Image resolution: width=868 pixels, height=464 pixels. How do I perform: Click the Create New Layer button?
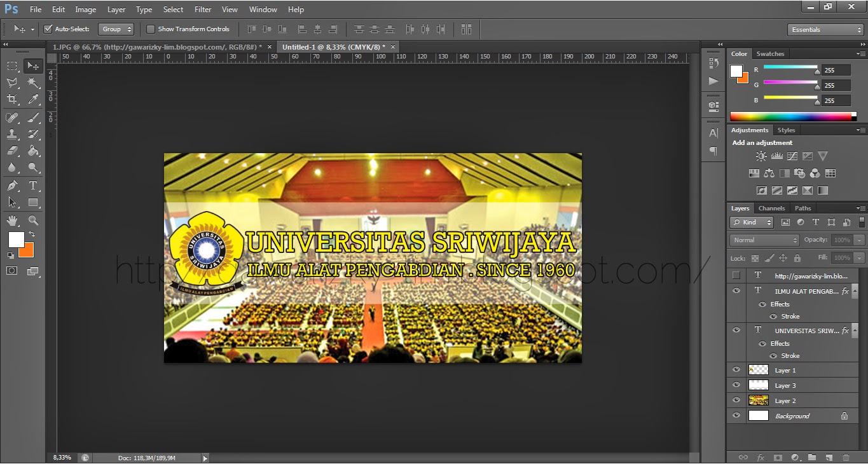pos(829,457)
